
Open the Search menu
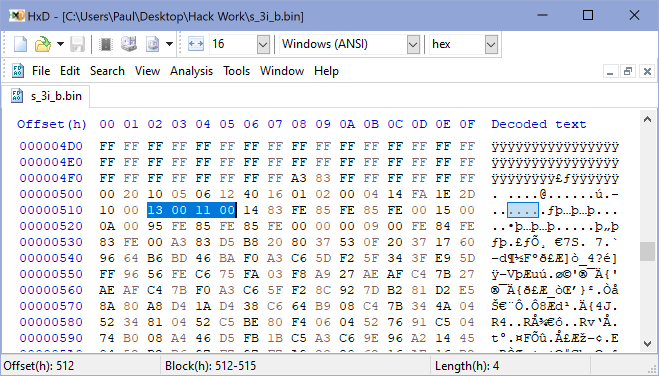click(107, 71)
